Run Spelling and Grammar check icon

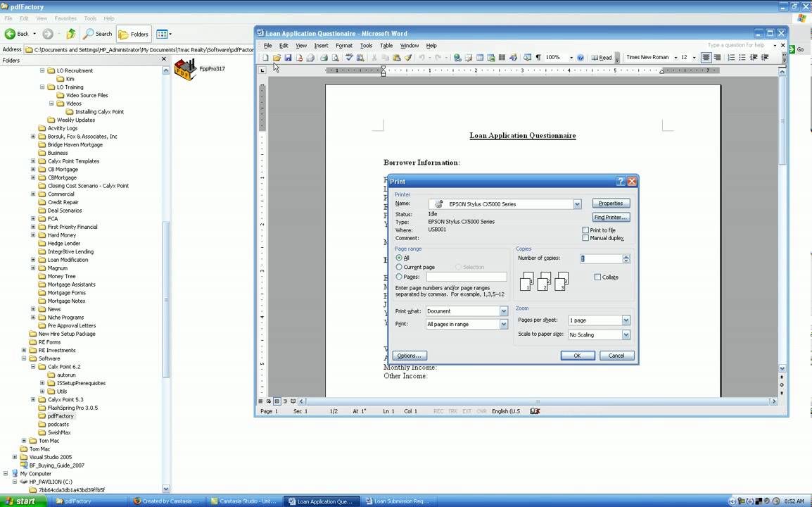coord(349,58)
